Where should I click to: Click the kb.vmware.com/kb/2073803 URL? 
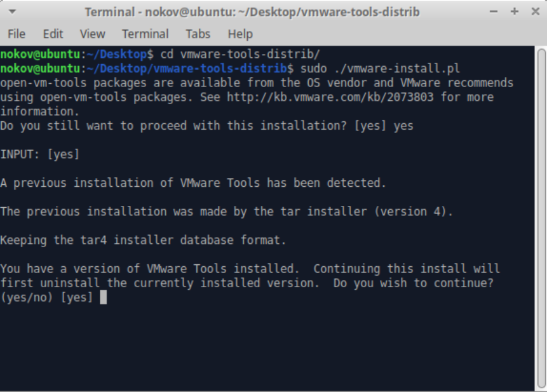[x=330, y=97]
